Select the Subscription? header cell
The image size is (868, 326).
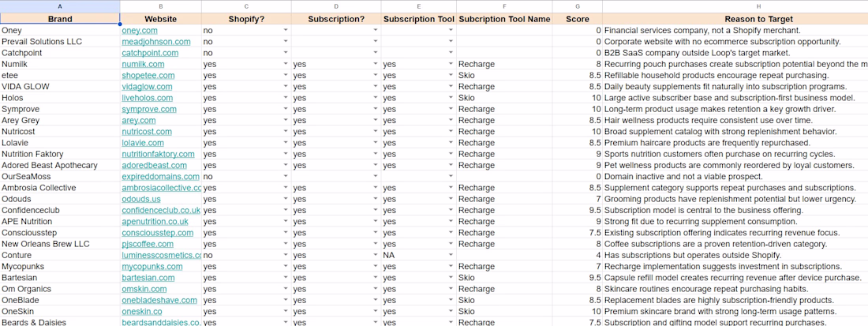[x=336, y=19]
